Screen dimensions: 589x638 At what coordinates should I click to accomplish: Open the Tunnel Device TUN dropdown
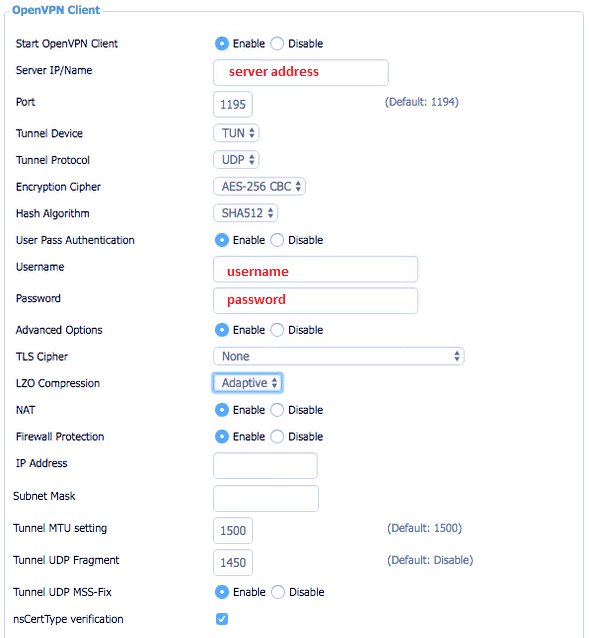click(x=236, y=133)
